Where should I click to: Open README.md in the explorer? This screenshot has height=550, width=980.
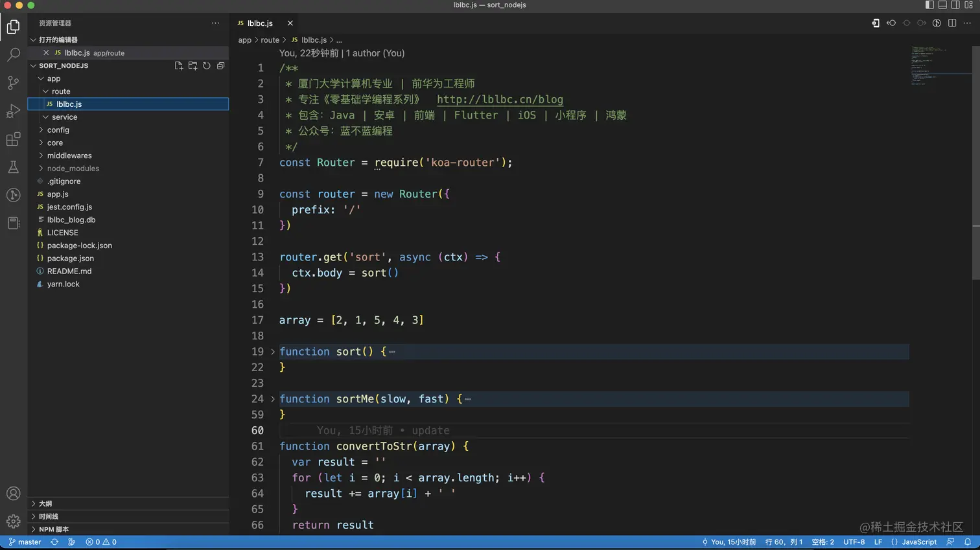click(128, 271)
